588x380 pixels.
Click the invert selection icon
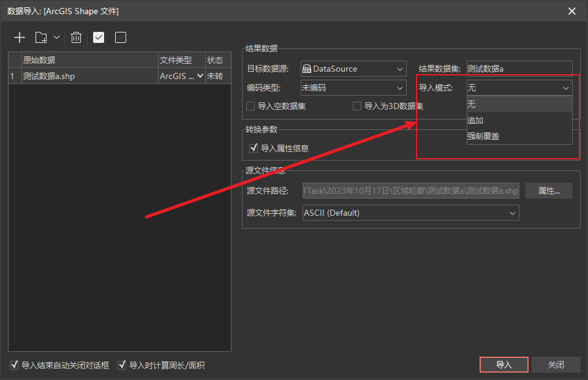point(121,37)
